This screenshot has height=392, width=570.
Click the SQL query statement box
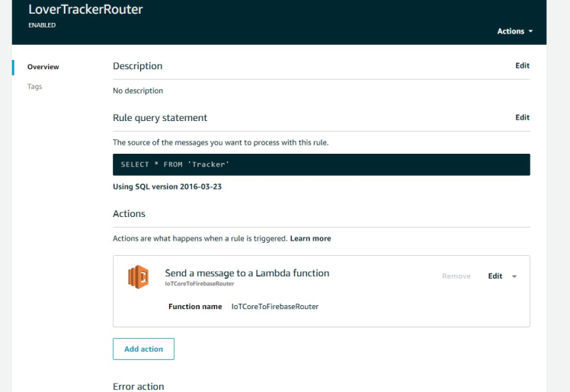click(322, 164)
